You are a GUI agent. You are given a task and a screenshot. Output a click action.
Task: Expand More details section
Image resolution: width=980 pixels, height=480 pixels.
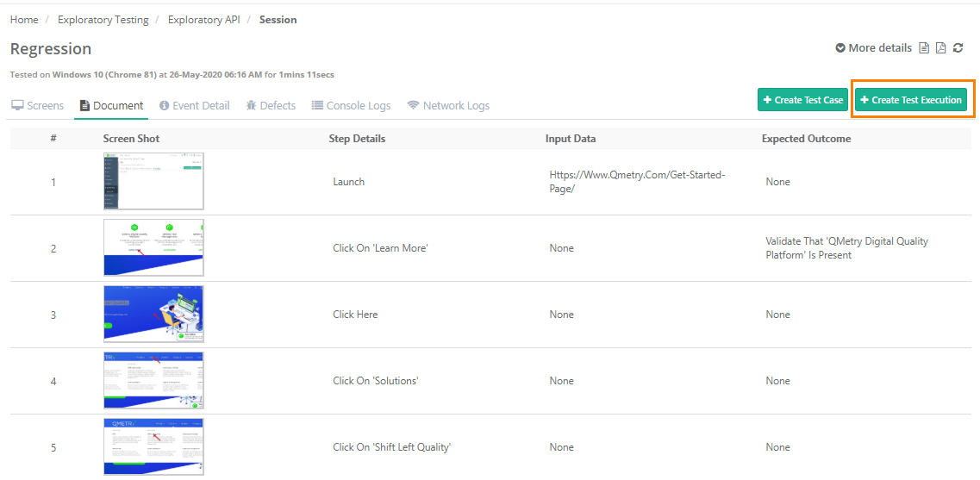[873, 48]
